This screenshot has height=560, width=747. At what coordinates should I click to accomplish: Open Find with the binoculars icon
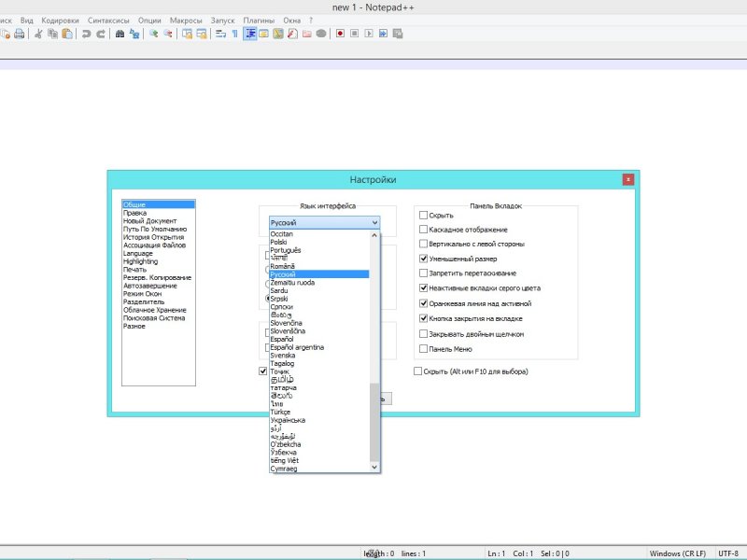[120, 34]
